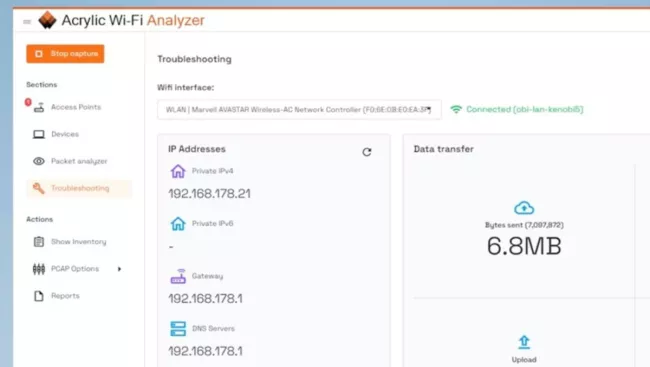
Task: Select the DNS Servers address value
Action: (x=205, y=351)
